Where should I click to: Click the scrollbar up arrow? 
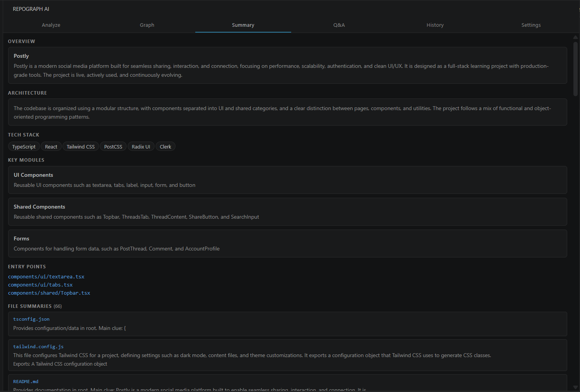pyautogui.click(x=575, y=37)
